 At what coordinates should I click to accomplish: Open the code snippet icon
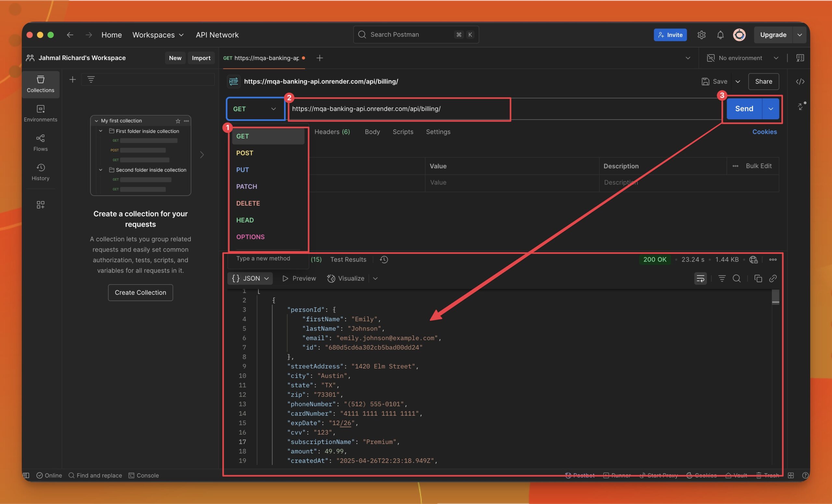(x=800, y=81)
